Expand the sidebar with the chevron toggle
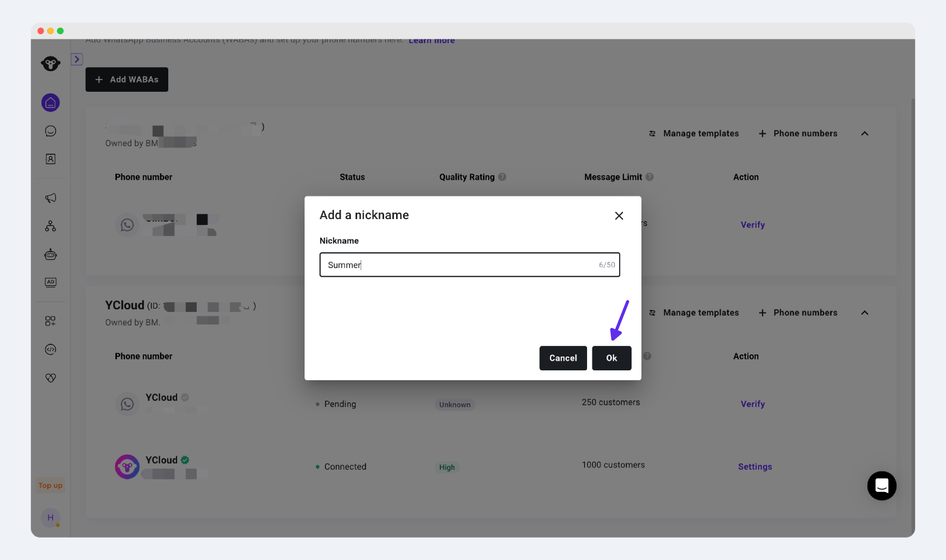Screen dimensions: 946x560 click(x=77, y=59)
